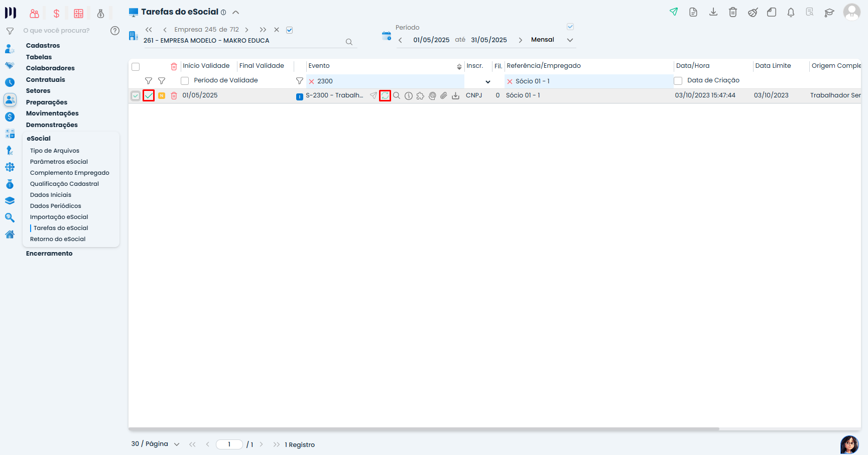Click the broom cleanup icon in the top toolbar

(x=753, y=12)
